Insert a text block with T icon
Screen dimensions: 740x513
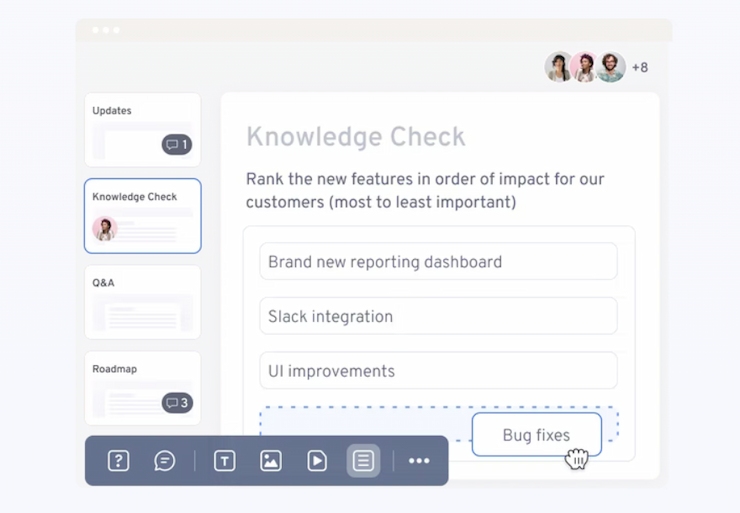click(x=225, y=461)
